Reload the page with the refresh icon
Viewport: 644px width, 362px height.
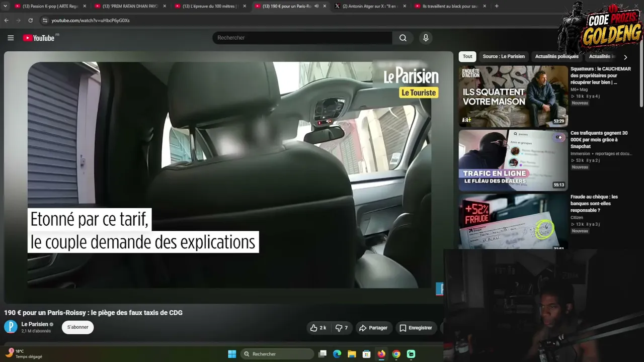pos(30,20)
